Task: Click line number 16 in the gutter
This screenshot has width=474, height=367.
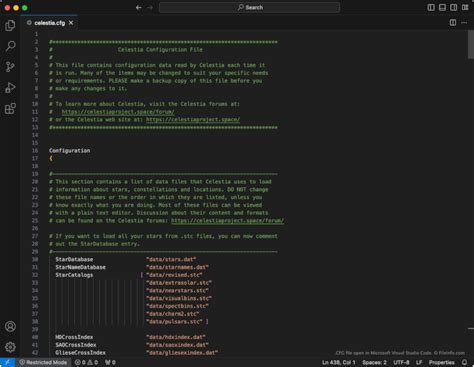Action: point(35,150)
